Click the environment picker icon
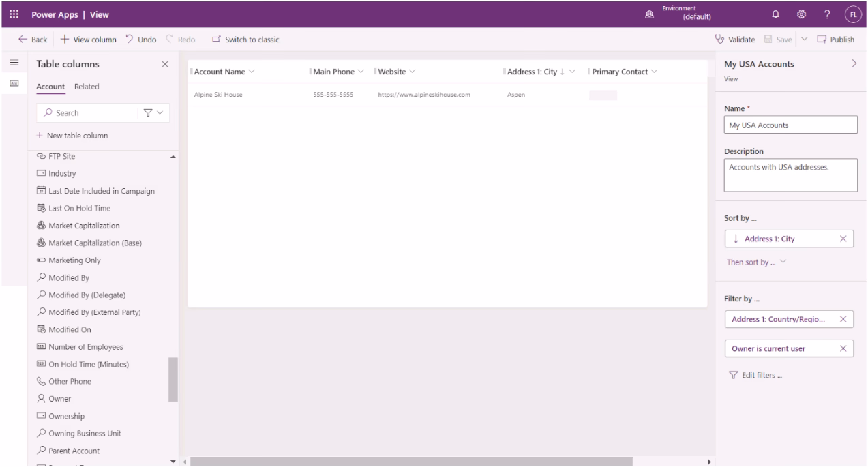 coord(650,14)
